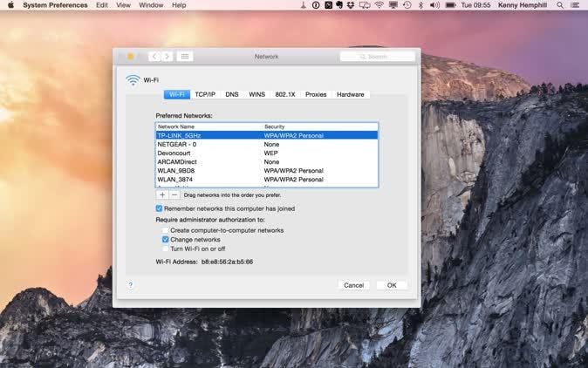This screenshot has width=588, height=368.
Task: Open the Window menu
Action: tap(151, 5)
